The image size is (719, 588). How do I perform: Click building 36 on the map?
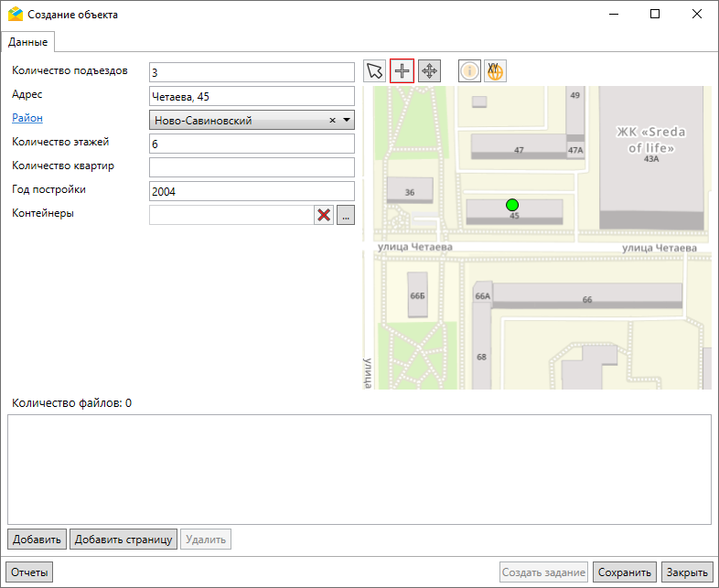410,190
